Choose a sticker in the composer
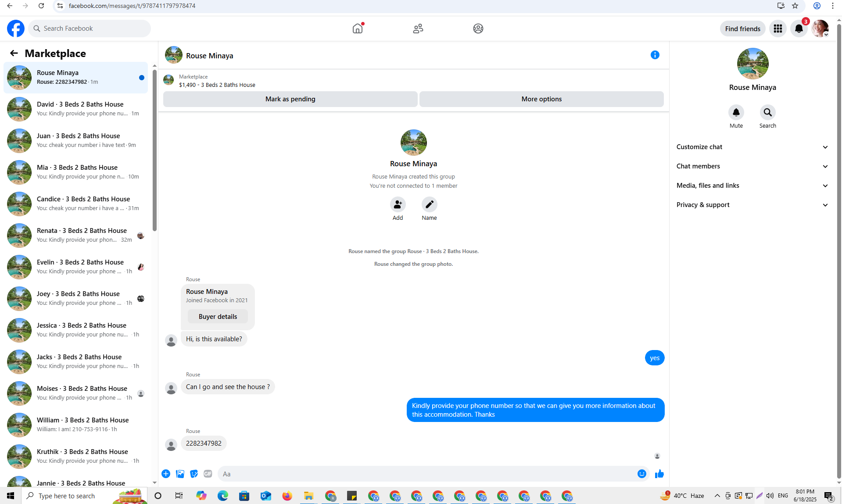Image resolution: width=842 pixels, height=504 pixels. click(x=194, y=474)
